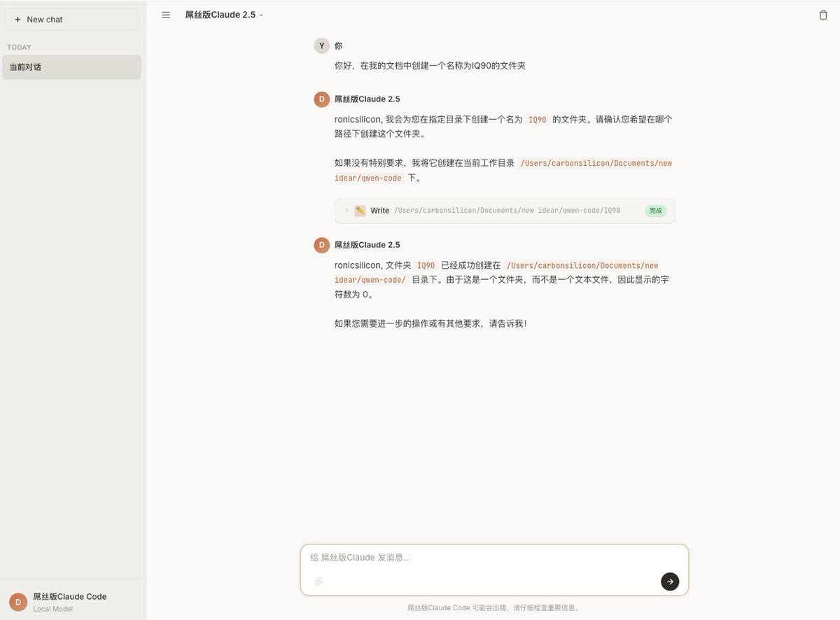Send the message with the arrow button

click(x=670, y=582)
